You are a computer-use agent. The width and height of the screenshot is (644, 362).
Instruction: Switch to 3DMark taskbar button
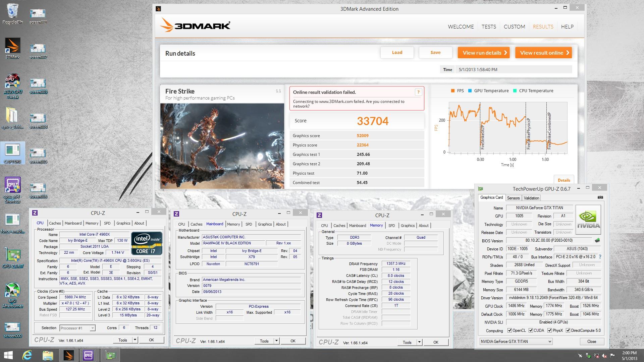(x=68, y=355)
